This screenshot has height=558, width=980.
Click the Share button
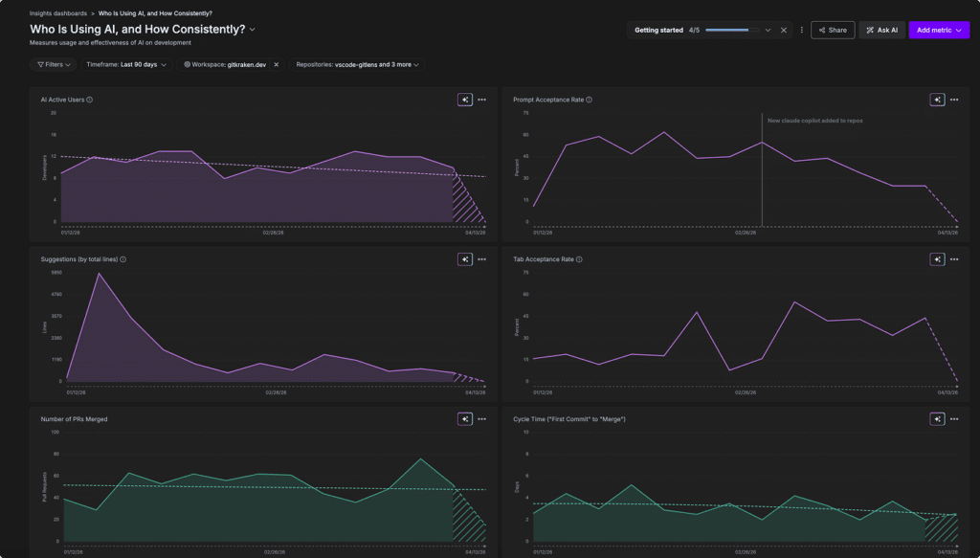click(832, 30)
